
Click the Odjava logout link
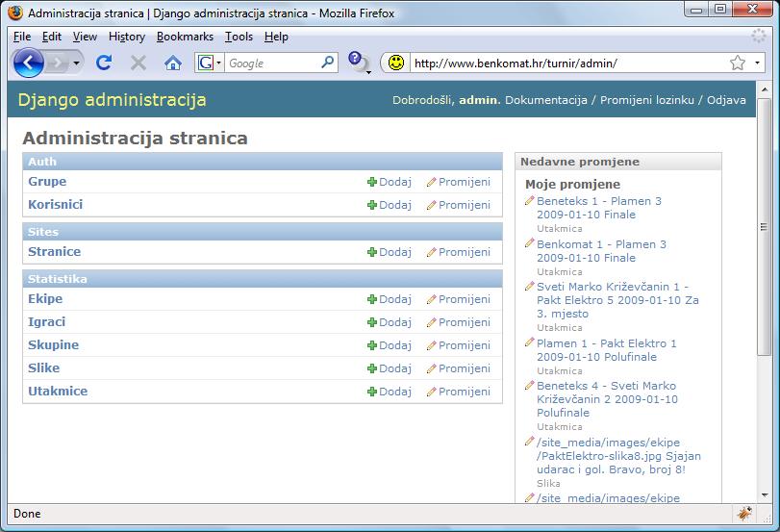pyautogui.click(x=726, y=100)
